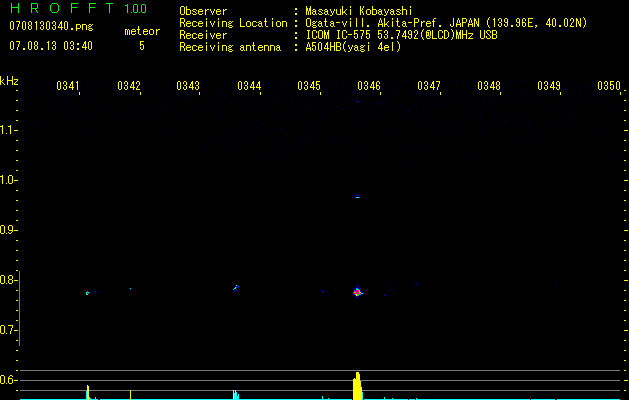Click the 1.0 kHz frequency axis label
The width and height of the screenshot is (629, 400).
point(8,180)
